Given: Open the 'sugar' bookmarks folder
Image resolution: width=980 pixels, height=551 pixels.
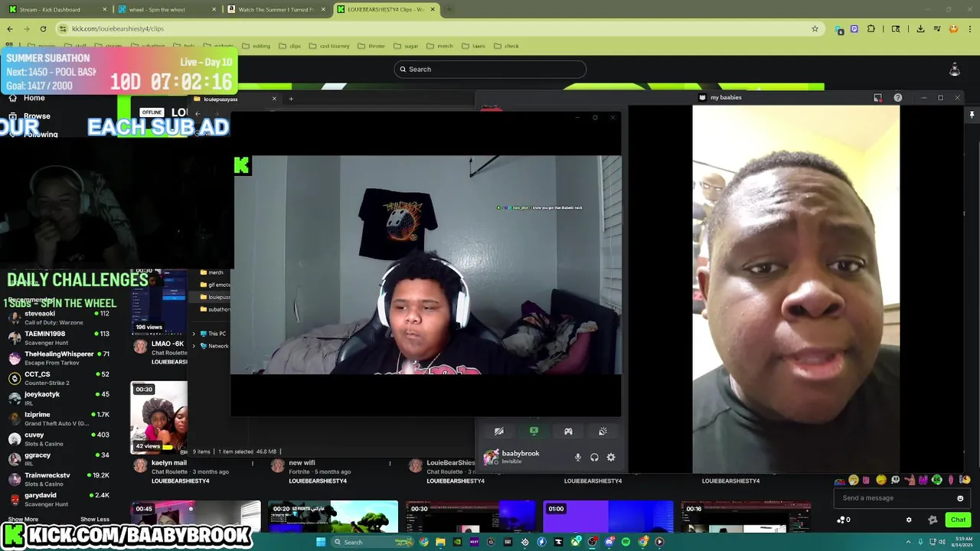Looking at the screenshot, I should [x=406, y=46].
